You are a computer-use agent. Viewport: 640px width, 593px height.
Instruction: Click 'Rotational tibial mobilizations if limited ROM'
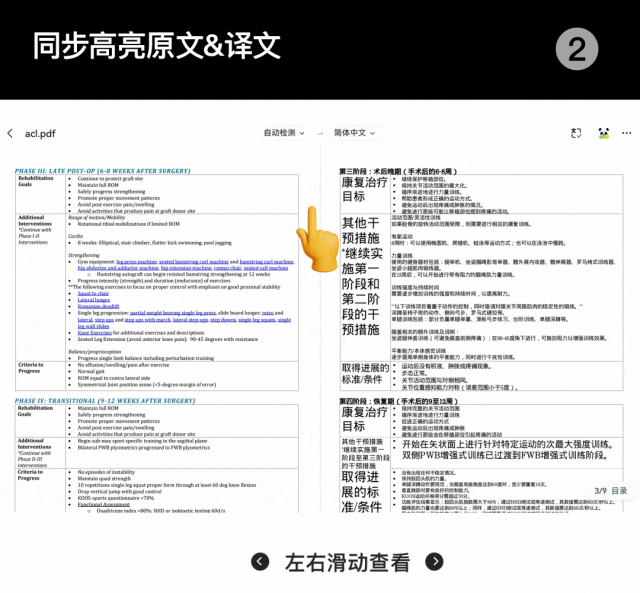(129, 224)
